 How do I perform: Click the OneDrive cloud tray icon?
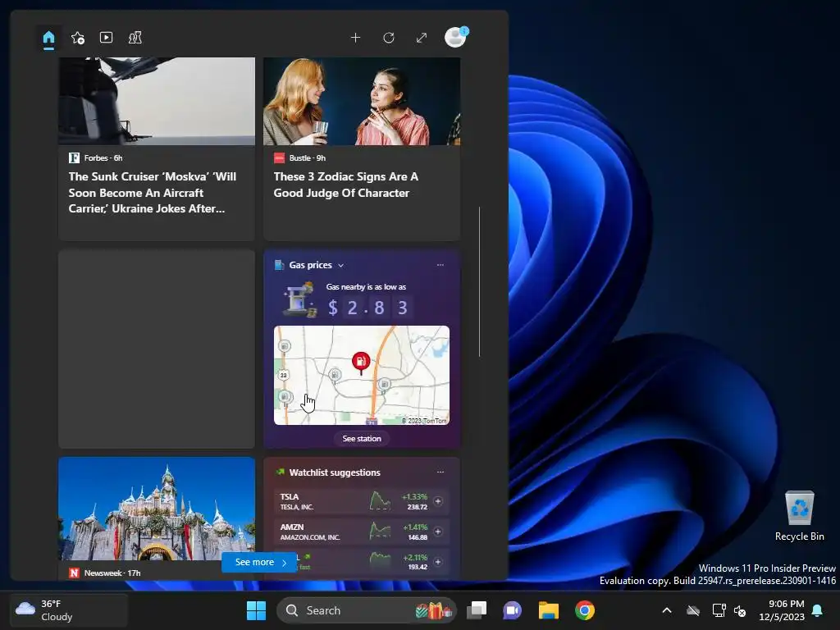pyautogui.click(x=693, y=610)
